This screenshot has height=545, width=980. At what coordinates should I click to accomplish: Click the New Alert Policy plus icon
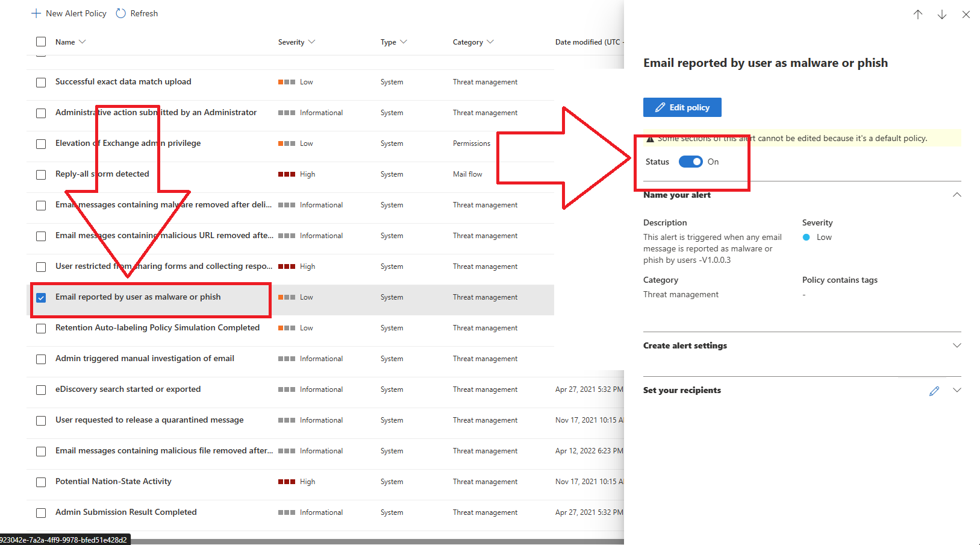coord(36,13)
